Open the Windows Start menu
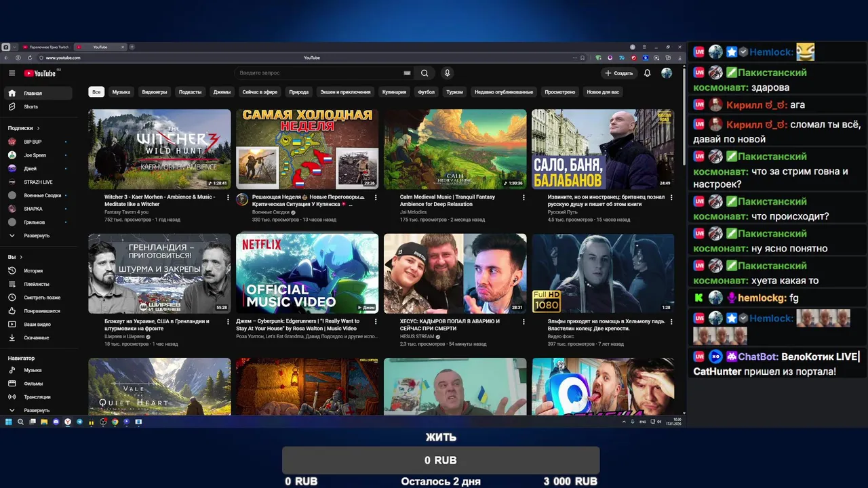 [x=9, y=422]
